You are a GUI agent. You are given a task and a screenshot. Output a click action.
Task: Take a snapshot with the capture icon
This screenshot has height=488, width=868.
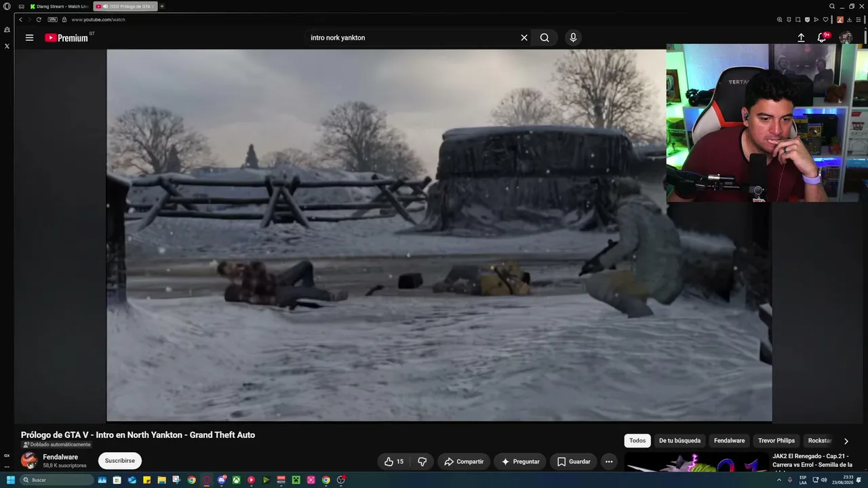coord(797,20)
